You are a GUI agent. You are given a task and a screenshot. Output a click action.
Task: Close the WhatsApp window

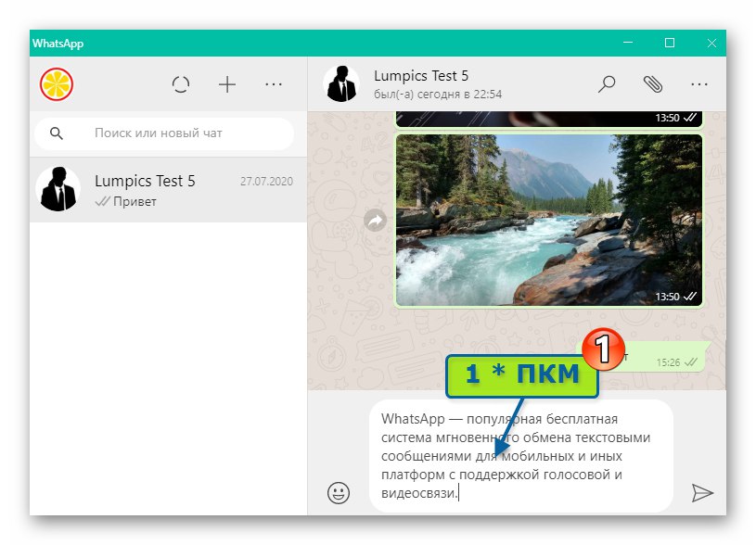[711, 43]
